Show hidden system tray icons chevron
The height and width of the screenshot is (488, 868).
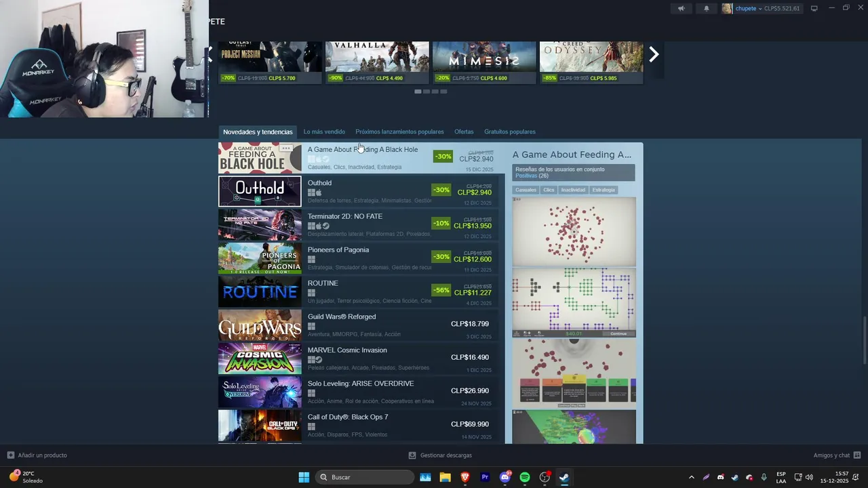[691, 477]
